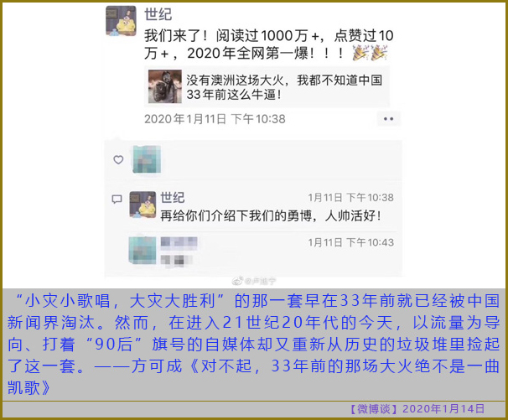508x420 pixels.
Task: Click the 世纪 username at top
Action: coord(158,14)
